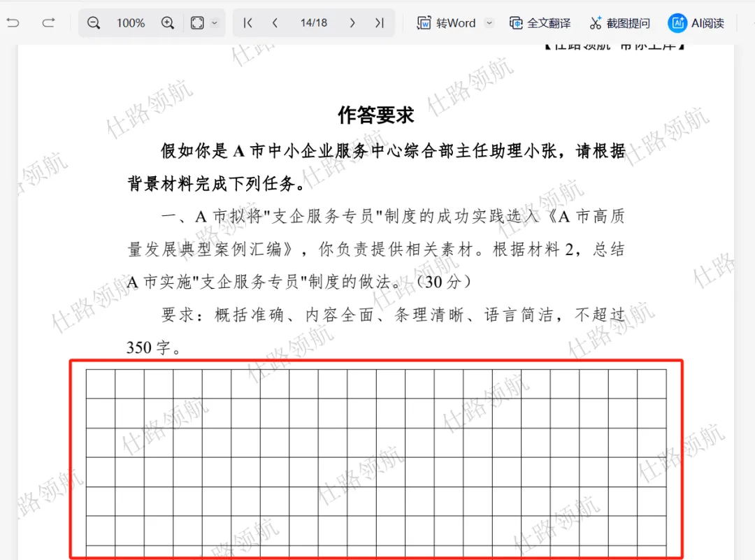Zoom out with the minus magnifier

pyautogui.click(x=94, y=22)
